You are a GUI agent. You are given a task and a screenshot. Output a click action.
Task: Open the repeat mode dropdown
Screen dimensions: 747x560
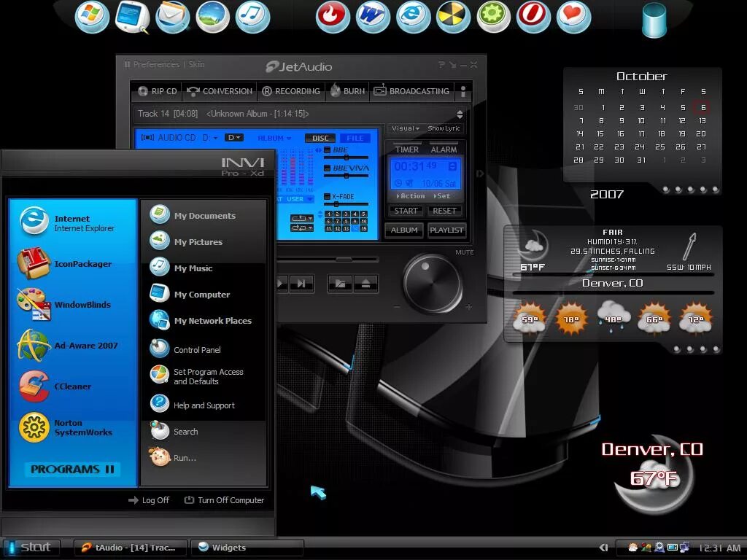(302, 218)
